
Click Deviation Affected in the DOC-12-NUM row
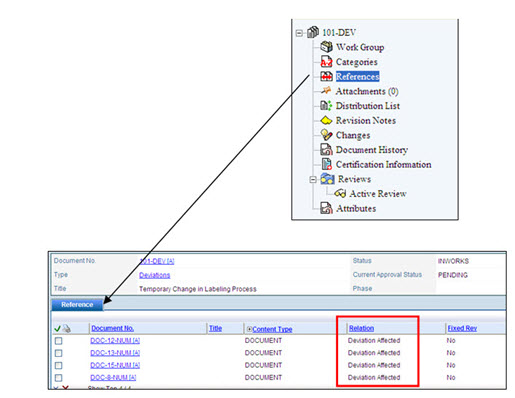pyautogui.click(x=374, y=341)
